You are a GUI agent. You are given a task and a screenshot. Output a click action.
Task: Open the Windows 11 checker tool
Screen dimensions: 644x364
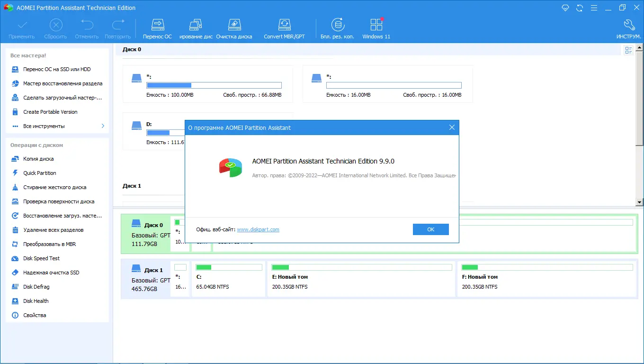(x=376, y=29)
